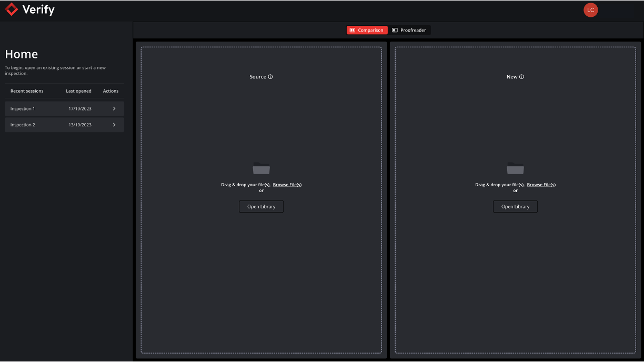644x362 pixels.
Task: Click Browse File(s) link in New panel
Action: [541, 185]
